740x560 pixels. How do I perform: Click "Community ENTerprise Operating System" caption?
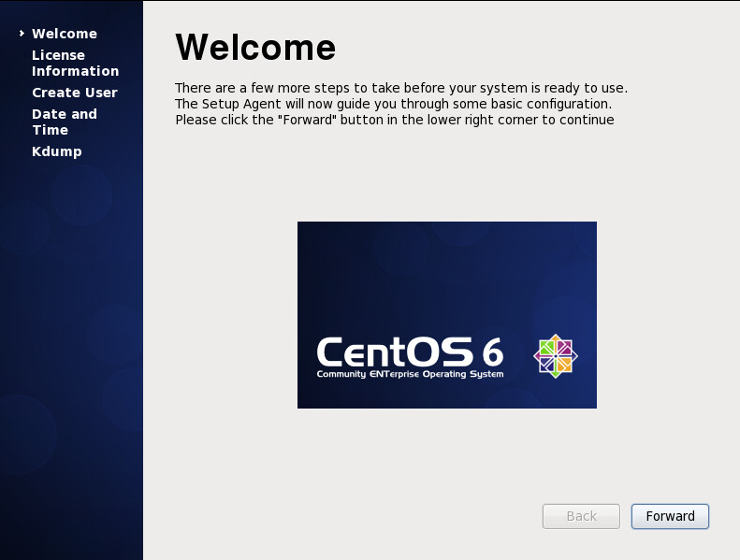410,374
